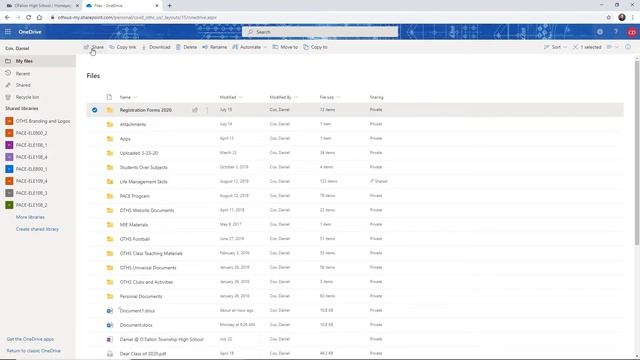Bookmark this page with the star icon
Viewport: 640px width, 360px height.
[609, 18]
